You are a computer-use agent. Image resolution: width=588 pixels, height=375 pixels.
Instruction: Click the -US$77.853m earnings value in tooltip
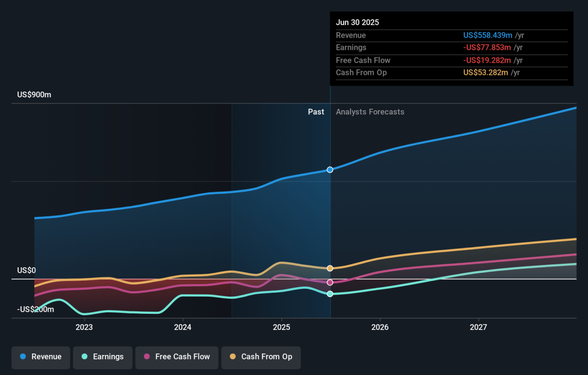click(x=487, y=47)
